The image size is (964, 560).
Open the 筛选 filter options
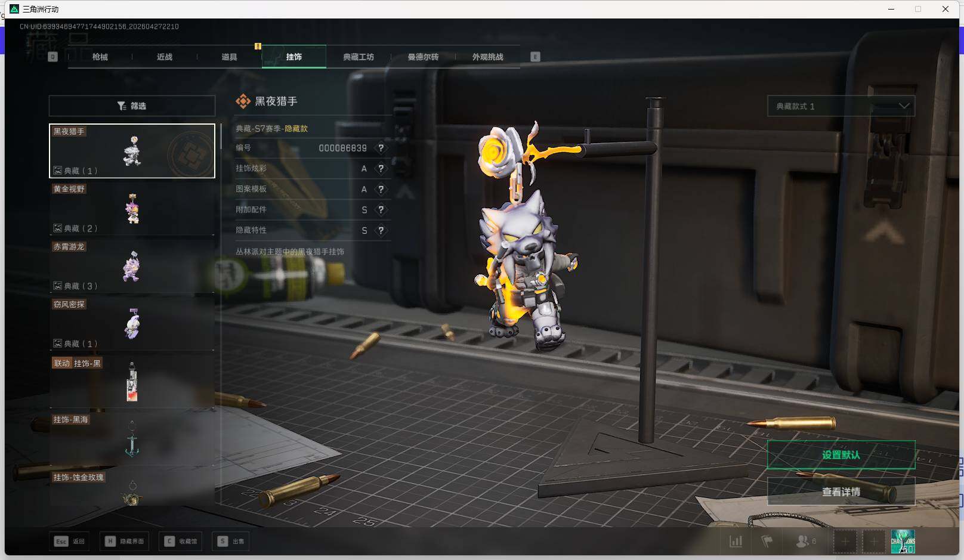pyautogui.click(x=132, y=106)
